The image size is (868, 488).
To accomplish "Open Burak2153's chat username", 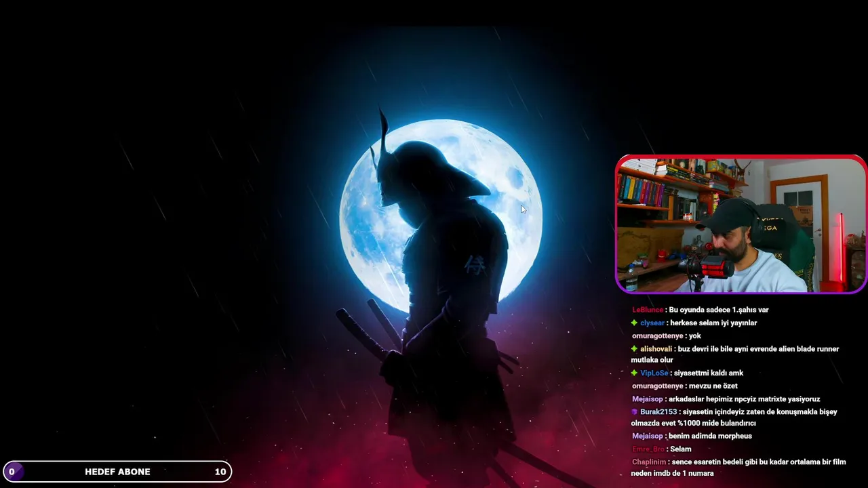I will pyautogui.click(x=658, y=411).
